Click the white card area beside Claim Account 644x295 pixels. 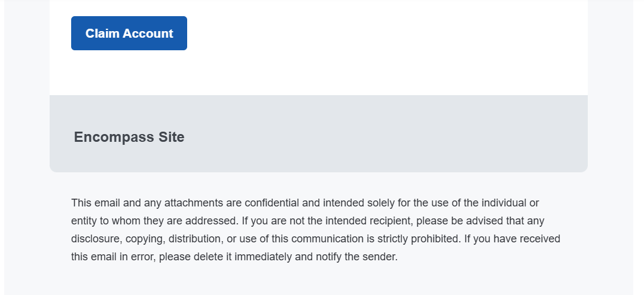383,42
